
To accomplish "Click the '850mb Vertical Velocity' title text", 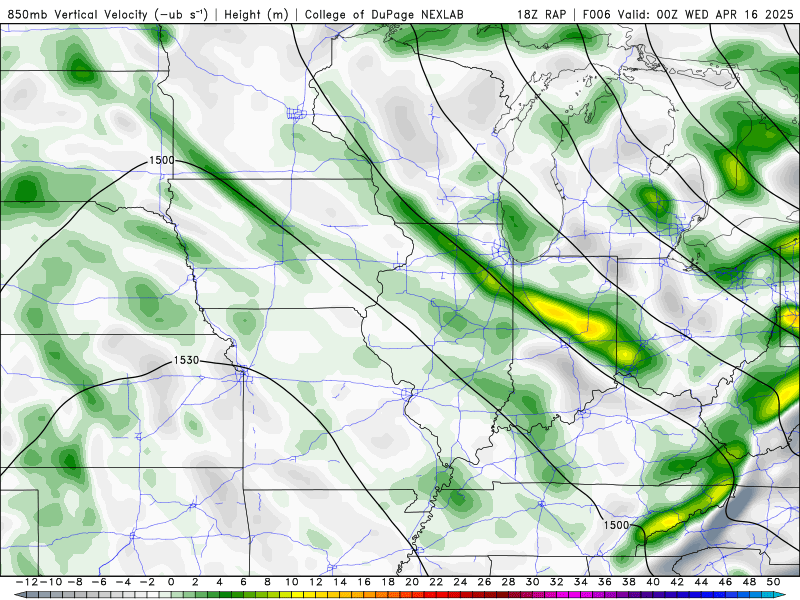I will pyautogui.click(x=78, y=14).
